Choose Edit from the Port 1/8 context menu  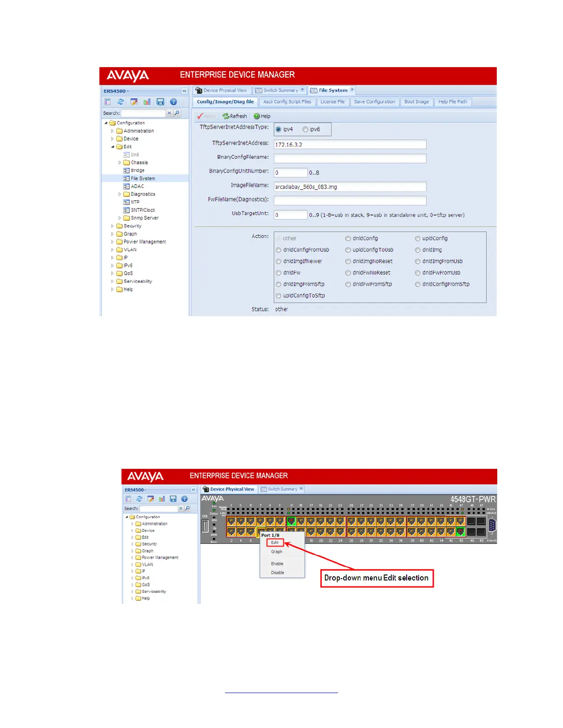(x=275, y=542)
